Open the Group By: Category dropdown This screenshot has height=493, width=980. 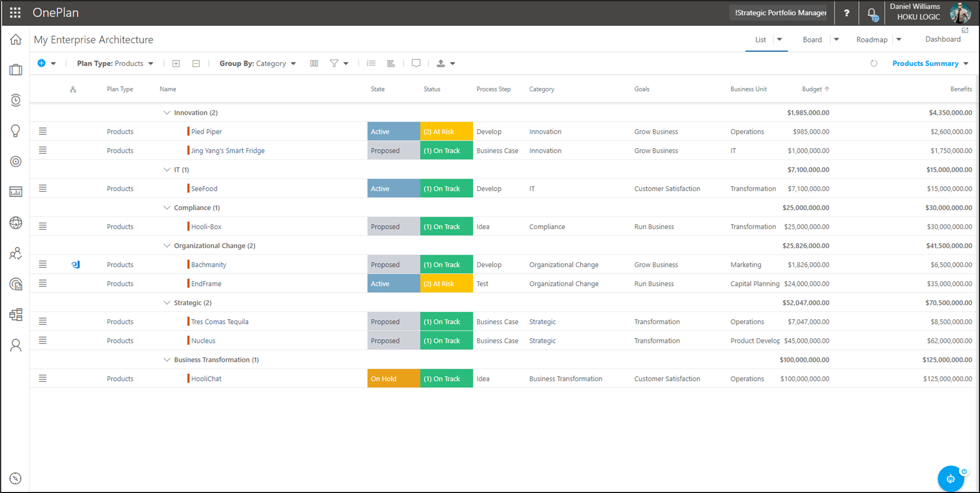tap(258, 64)
